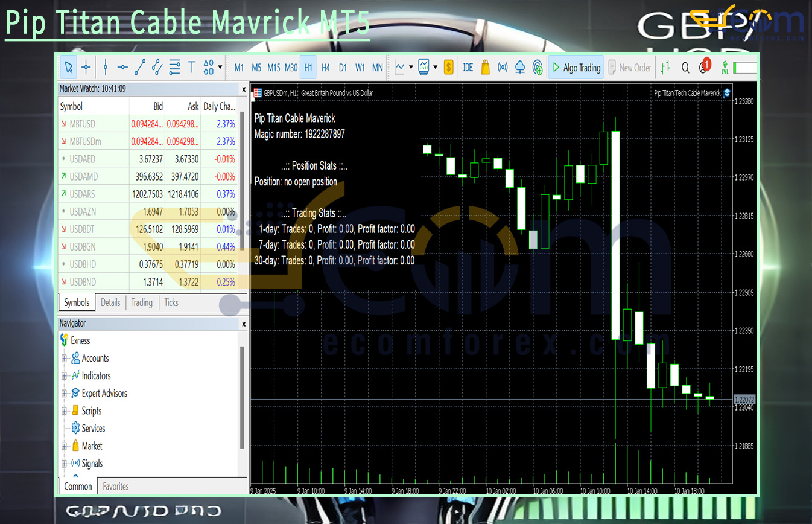Switch chart to M15 timeframe
This screenshot has width=812, height=524.
274,68
